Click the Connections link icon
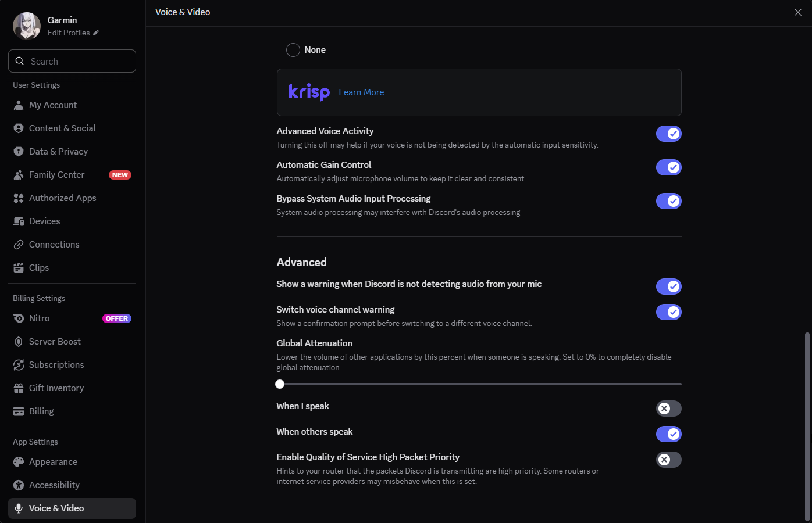 [x=19, y=245]
